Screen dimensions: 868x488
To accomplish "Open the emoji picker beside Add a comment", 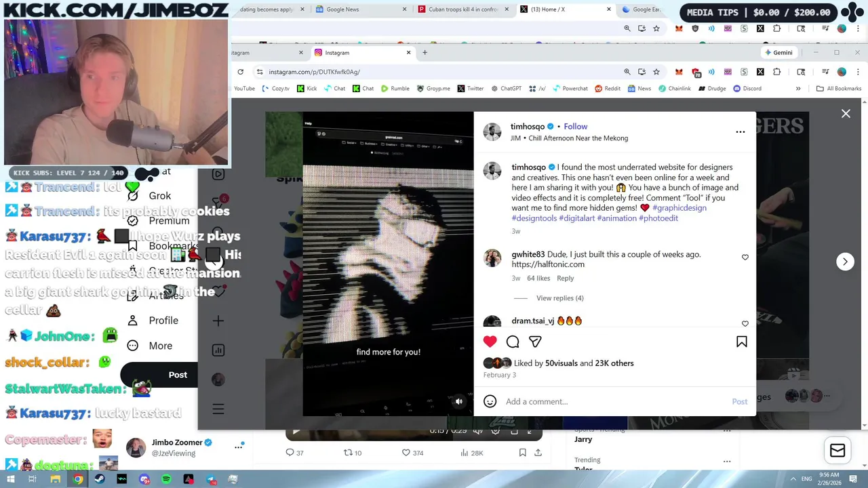I will click(490, 401).
